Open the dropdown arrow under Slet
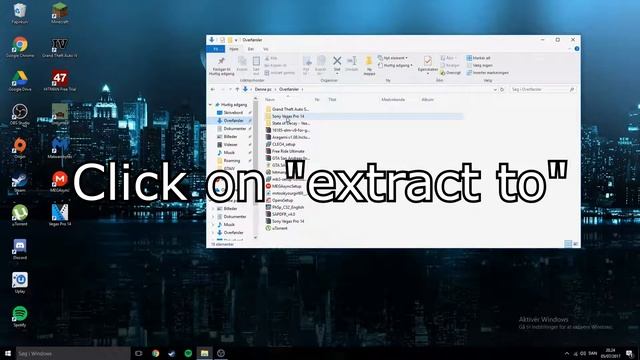The width and height of the screenshot is (640, 360). point(337,74)
